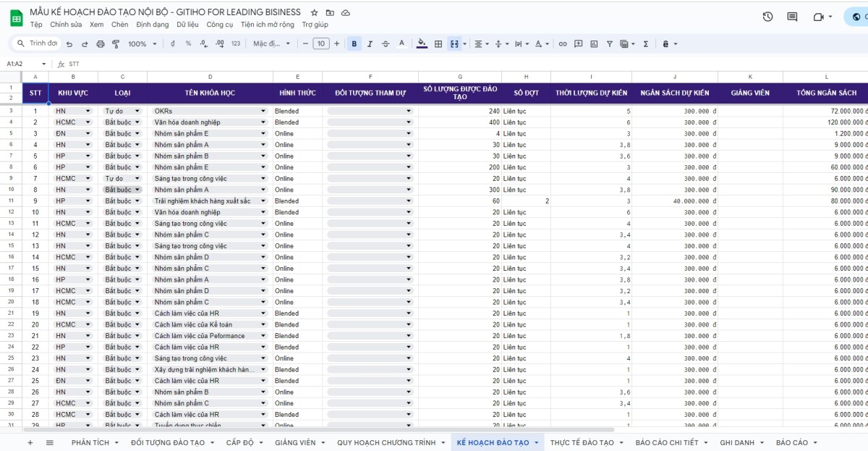Click the Redo arrow in toolbar
The width and height of the screenshot is (868, 451).
click(85, 44)
